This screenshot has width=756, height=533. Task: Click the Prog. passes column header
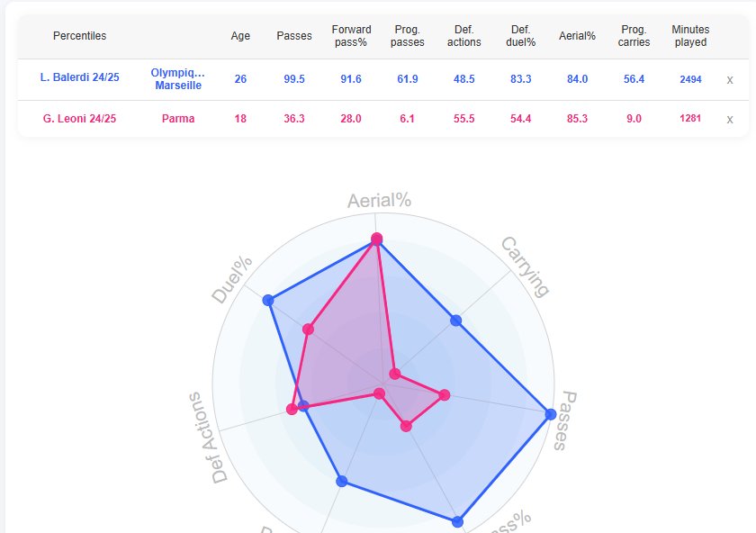coord(408,36)
